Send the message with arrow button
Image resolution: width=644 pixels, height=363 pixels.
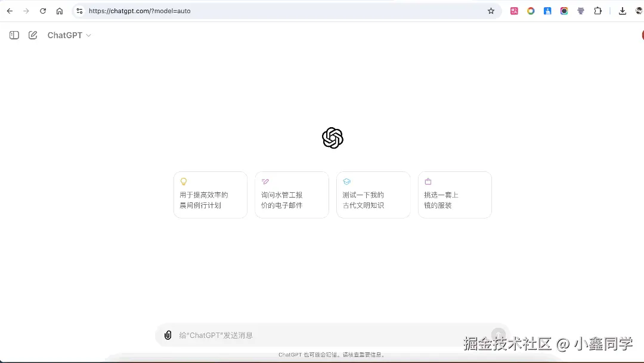(498, 335)
